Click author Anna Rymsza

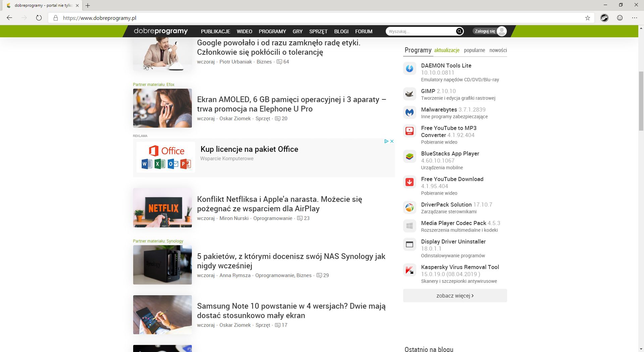[235, 275]
